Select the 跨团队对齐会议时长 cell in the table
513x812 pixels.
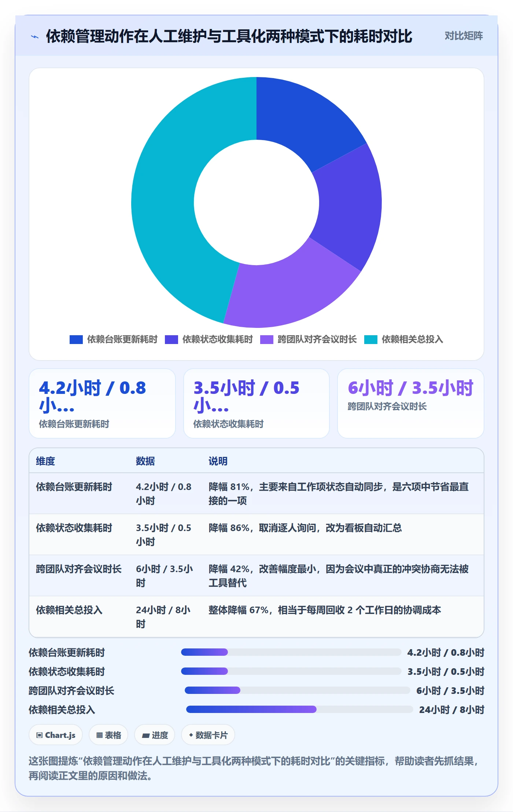coord(79,569)
